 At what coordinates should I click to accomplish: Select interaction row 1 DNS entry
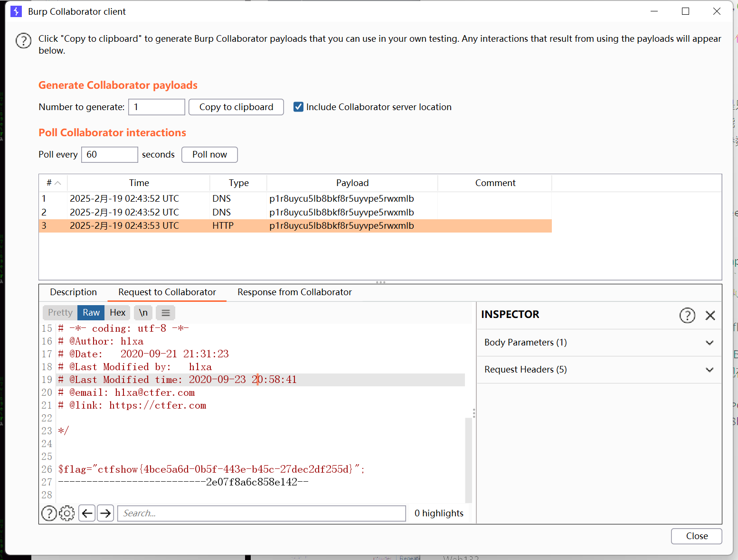pos(295,199)
